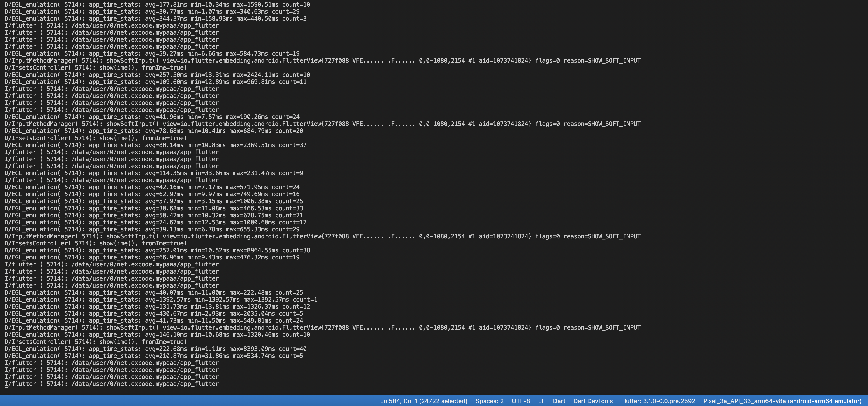
Task: Click the Flutter 3.1.0-0.0.pre.2592 version item
Action: (x=658, y=401)
